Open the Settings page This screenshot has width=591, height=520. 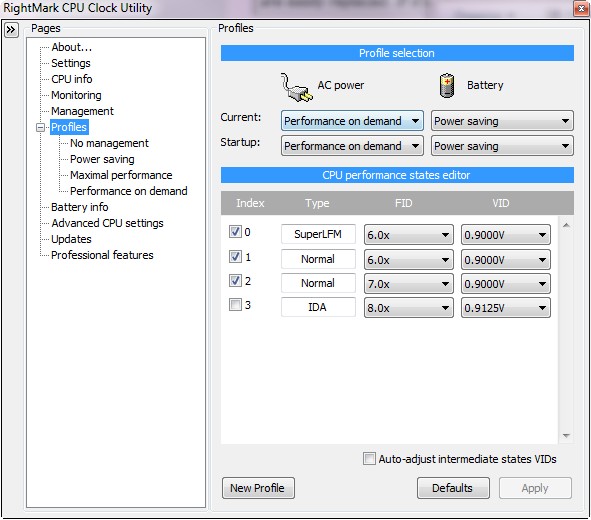[71, 63]
